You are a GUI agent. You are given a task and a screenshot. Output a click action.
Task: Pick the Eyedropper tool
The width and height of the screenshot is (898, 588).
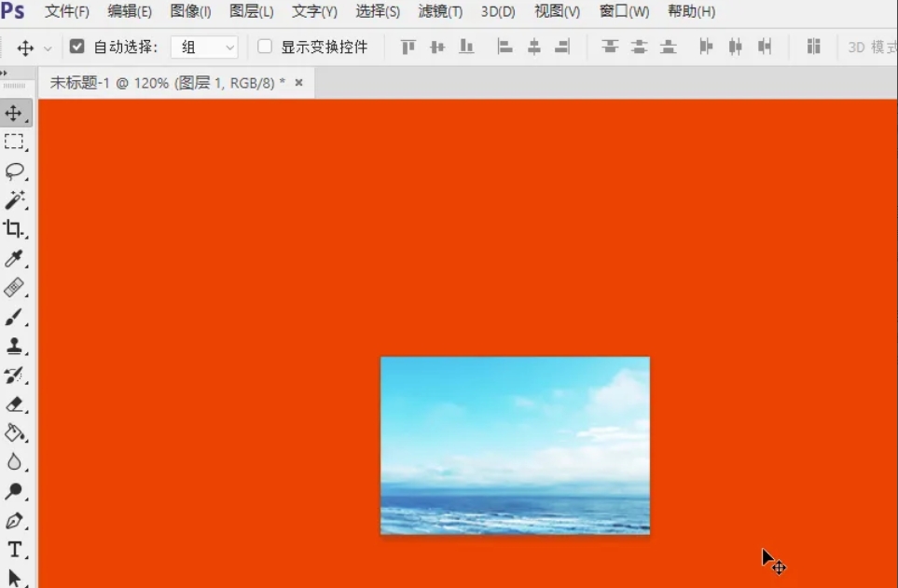(x=14, y=258)
